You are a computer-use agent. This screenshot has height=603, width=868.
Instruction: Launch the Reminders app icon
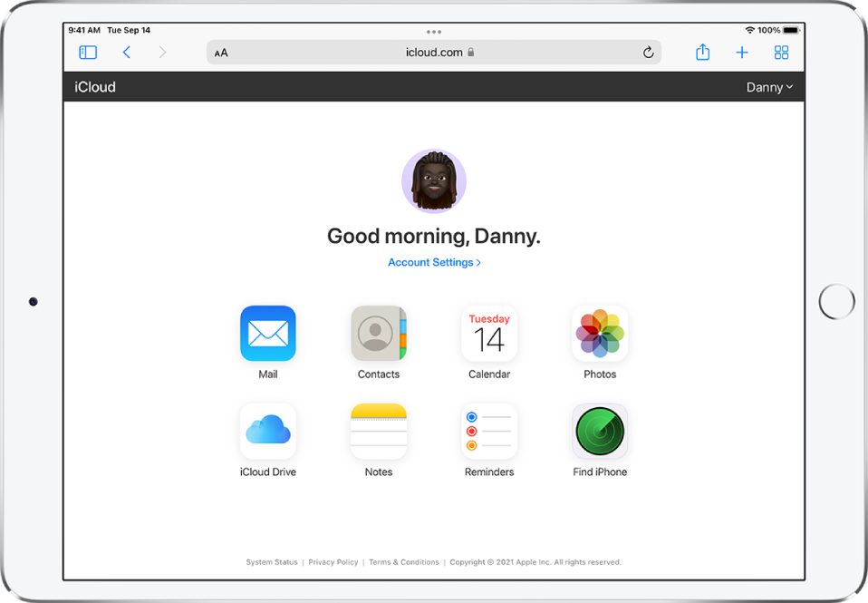point(489,432)
